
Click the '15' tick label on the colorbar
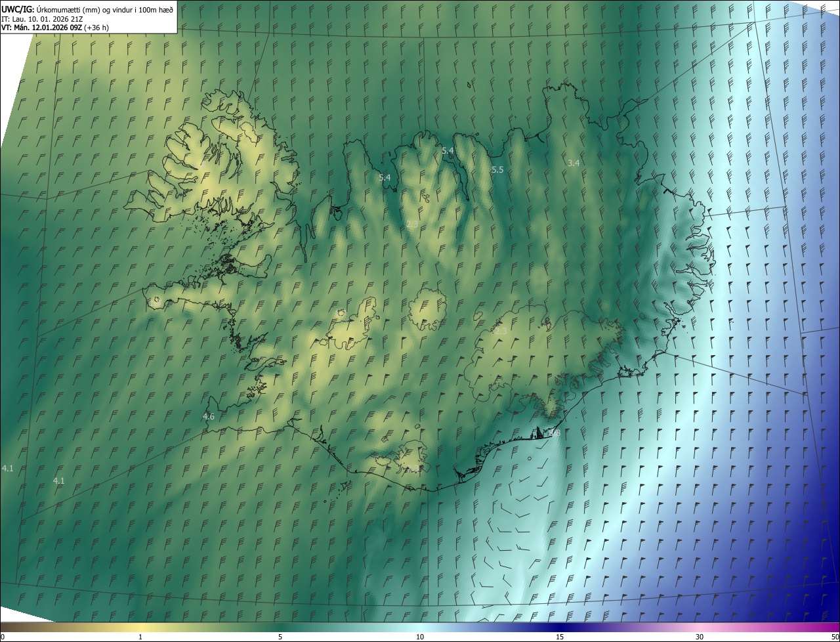pos(560,637)
